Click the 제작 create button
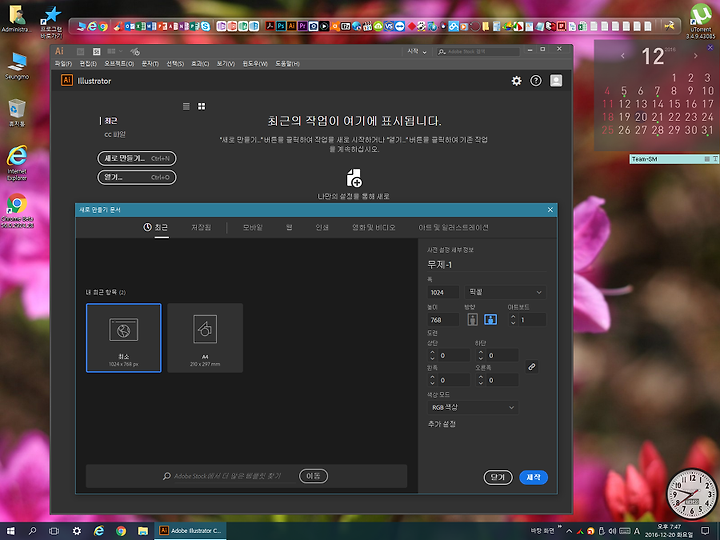Viewport: 720px width, 540px height. [533, 478]
